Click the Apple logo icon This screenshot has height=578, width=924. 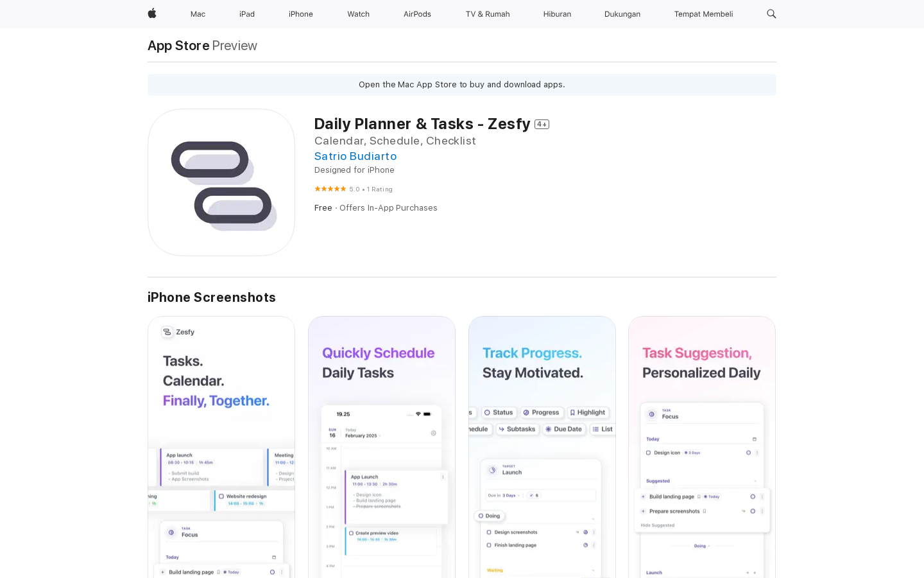[x=152, y=13]
